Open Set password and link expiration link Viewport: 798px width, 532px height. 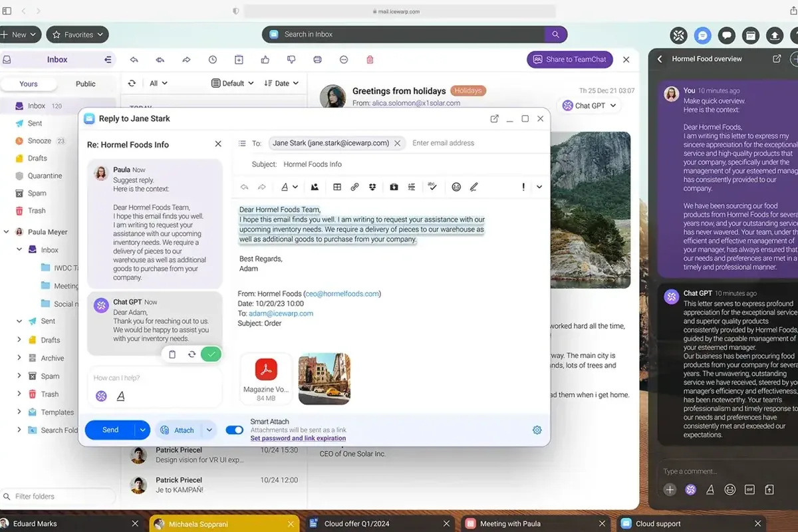click(x=298, y=438)
